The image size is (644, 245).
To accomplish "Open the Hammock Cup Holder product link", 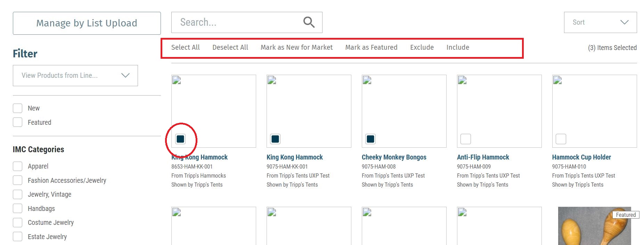I will click(x=581, y=157).
